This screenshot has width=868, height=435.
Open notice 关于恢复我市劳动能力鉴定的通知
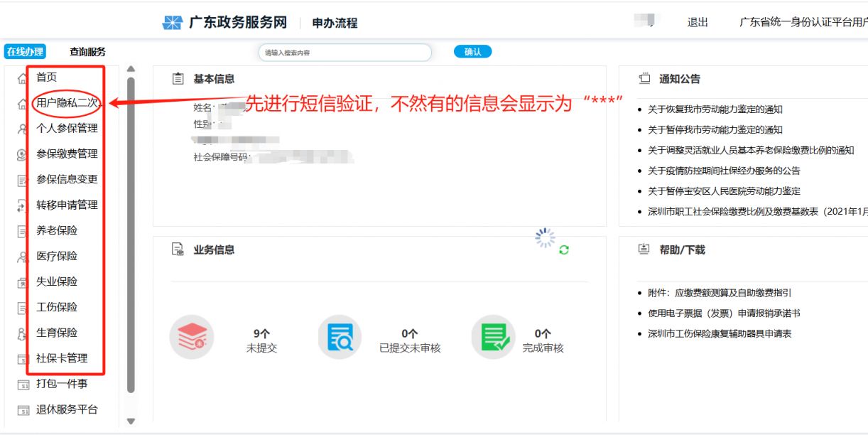[715, 109]
